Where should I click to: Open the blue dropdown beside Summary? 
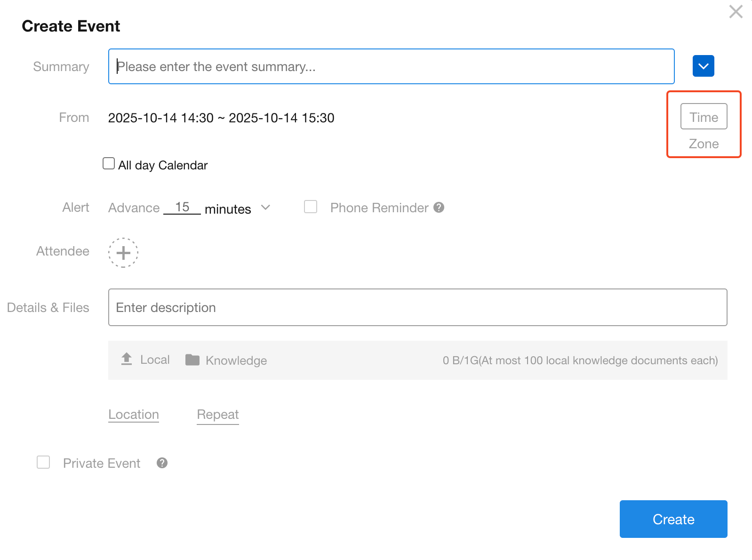[703, 66]
